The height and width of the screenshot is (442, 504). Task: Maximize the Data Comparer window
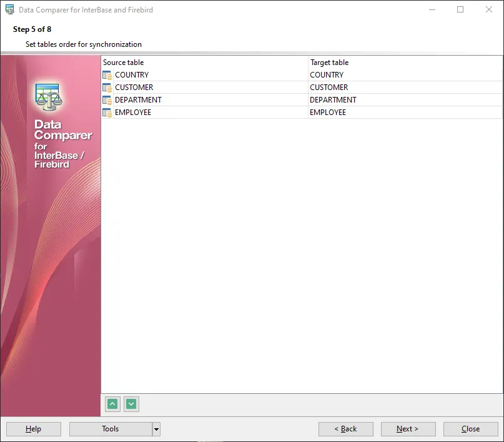point(460,9)
